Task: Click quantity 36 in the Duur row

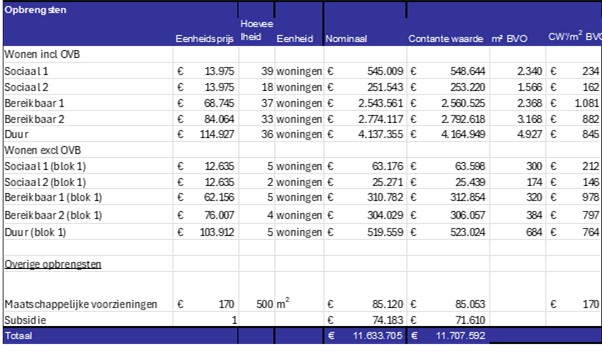Action: (267, 134)
